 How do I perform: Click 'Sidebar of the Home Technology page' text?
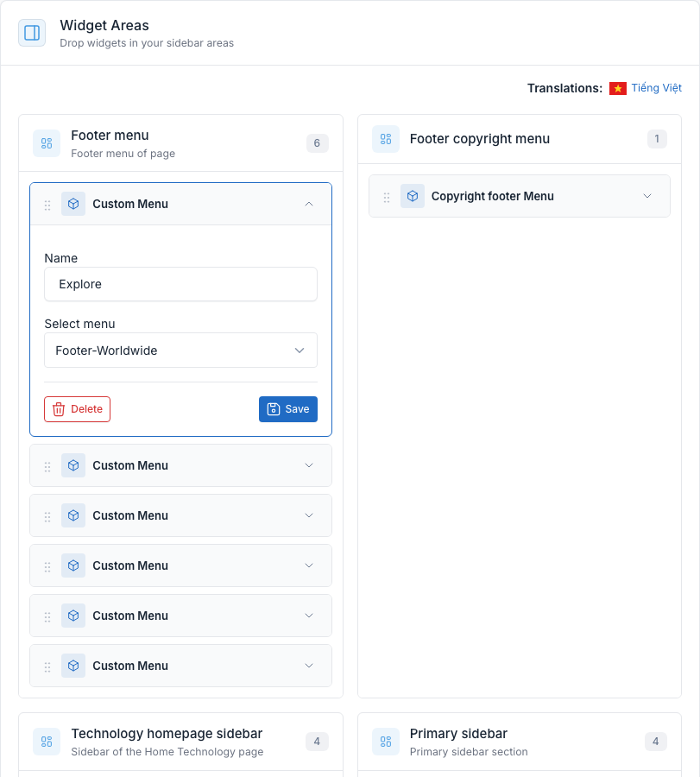[167, 752]
